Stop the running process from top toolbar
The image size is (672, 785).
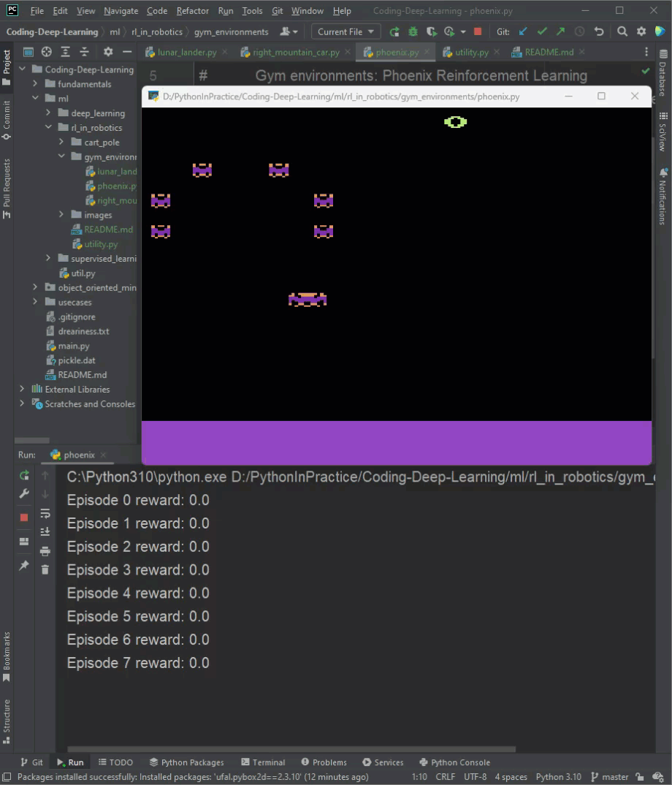pos(478,31)
